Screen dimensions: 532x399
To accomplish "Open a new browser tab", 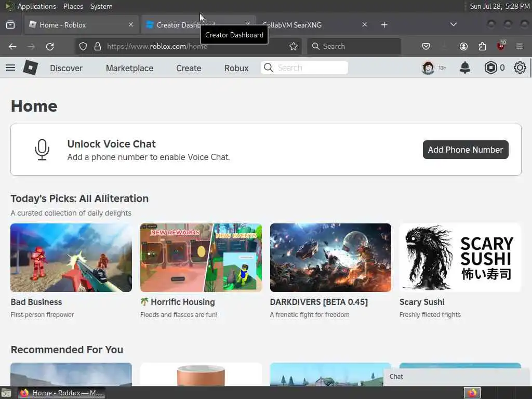I will click(384, 25).
